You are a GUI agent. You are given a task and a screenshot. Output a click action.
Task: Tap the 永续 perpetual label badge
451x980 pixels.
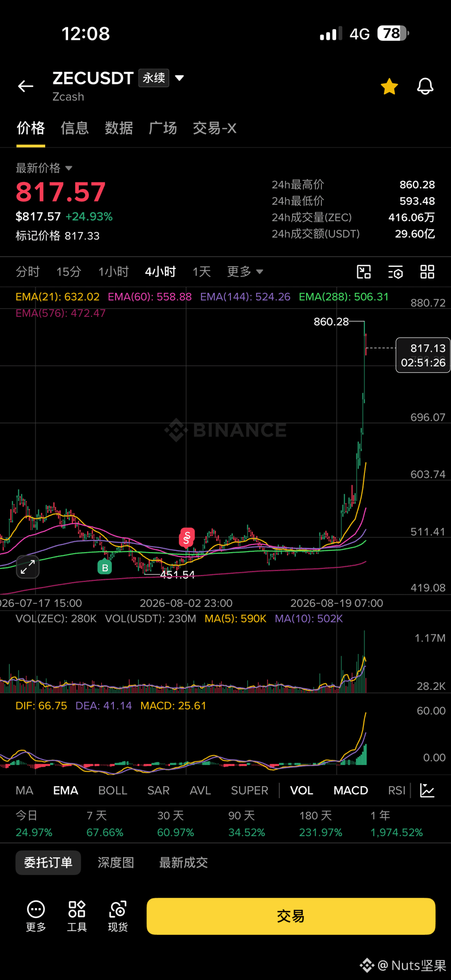click(154, 78)
